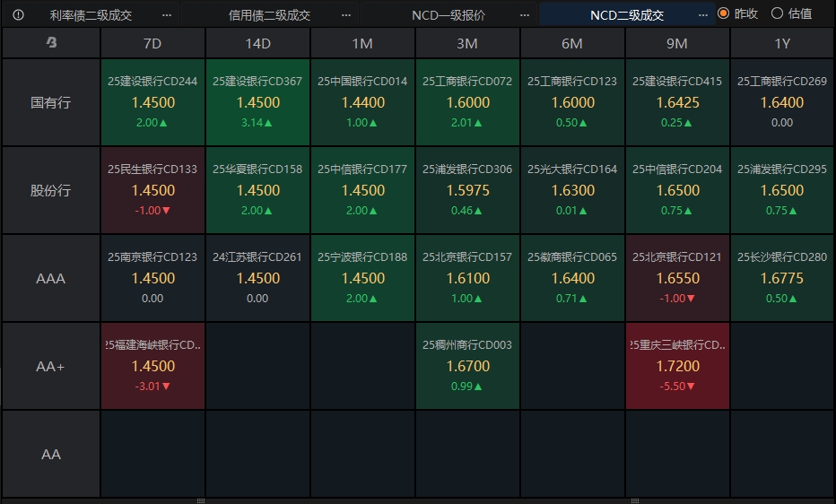
Task: Click the info icon at top-left
Action: (18, 15)
